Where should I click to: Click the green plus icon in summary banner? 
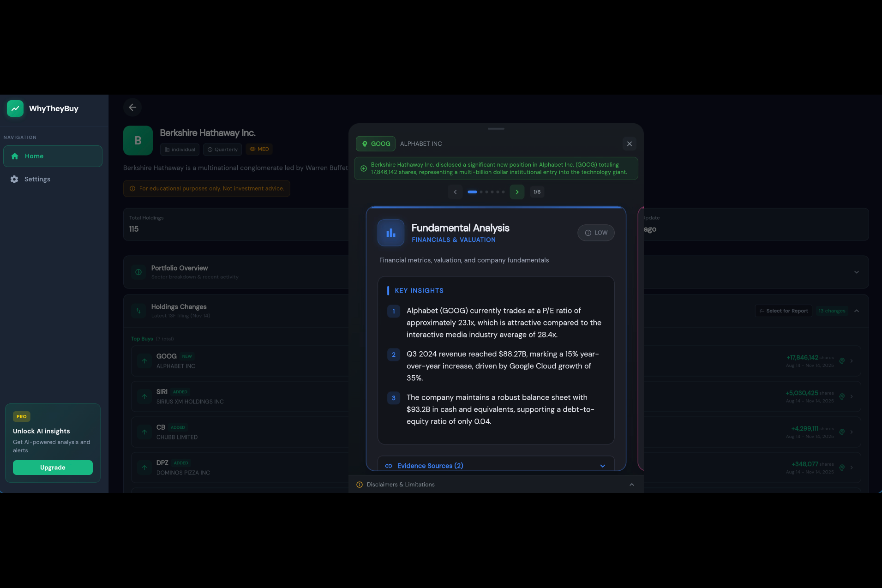click(364, 168)
